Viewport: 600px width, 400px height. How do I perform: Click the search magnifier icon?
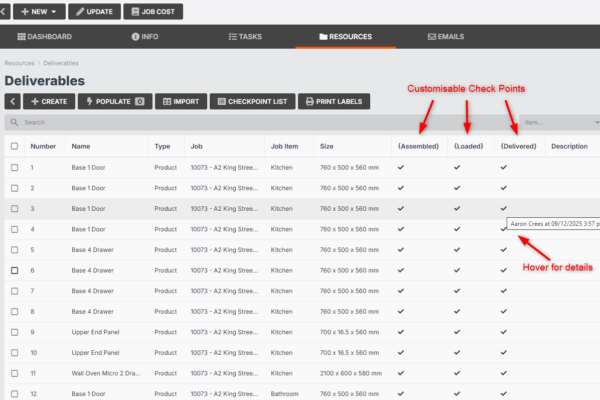tap(14, 122)
